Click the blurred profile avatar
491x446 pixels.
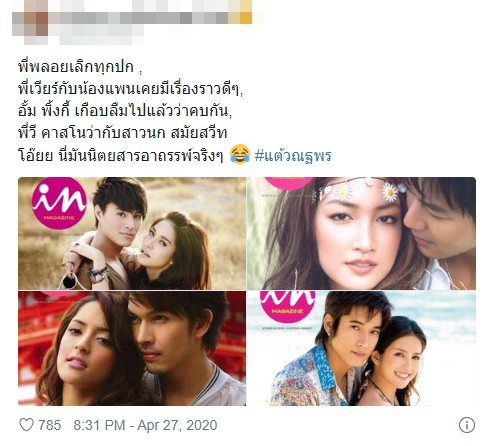coord(30,22)
